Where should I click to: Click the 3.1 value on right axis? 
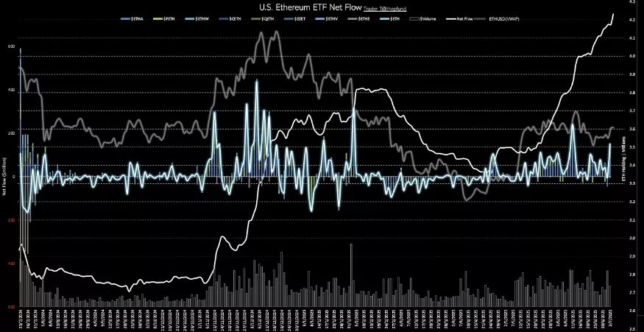(x=632, y=220)
